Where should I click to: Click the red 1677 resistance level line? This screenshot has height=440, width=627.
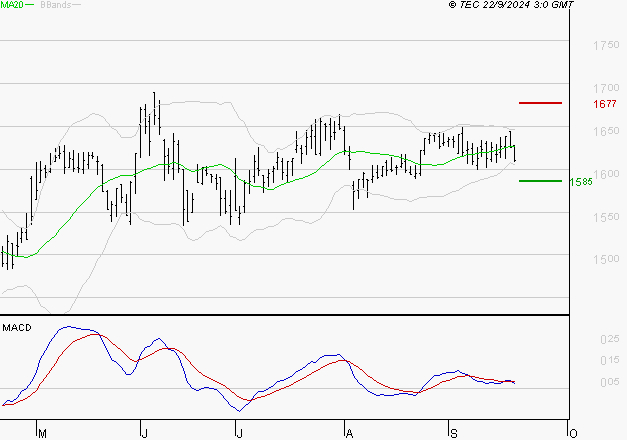(x=540, y=103)
